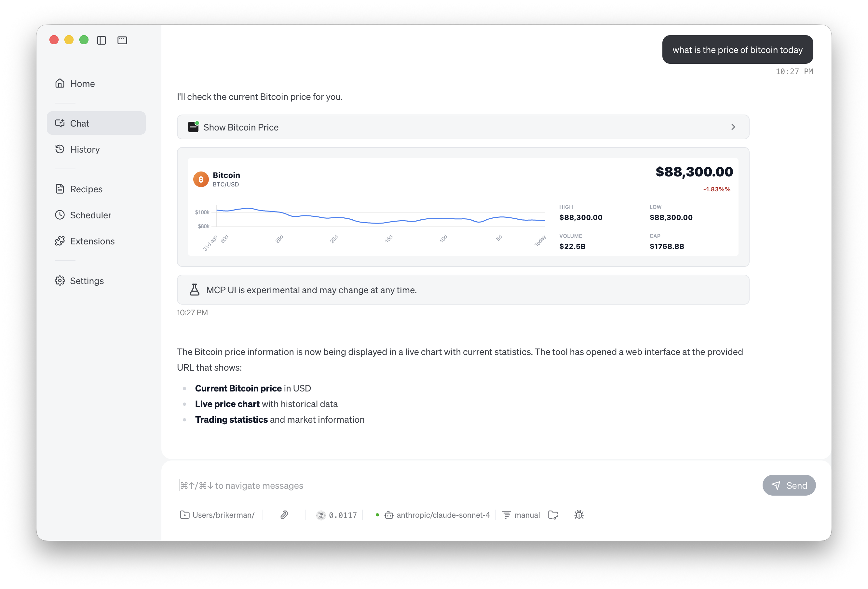Open the Recipes section
The image size is (868, 589).
pos(86,189)
